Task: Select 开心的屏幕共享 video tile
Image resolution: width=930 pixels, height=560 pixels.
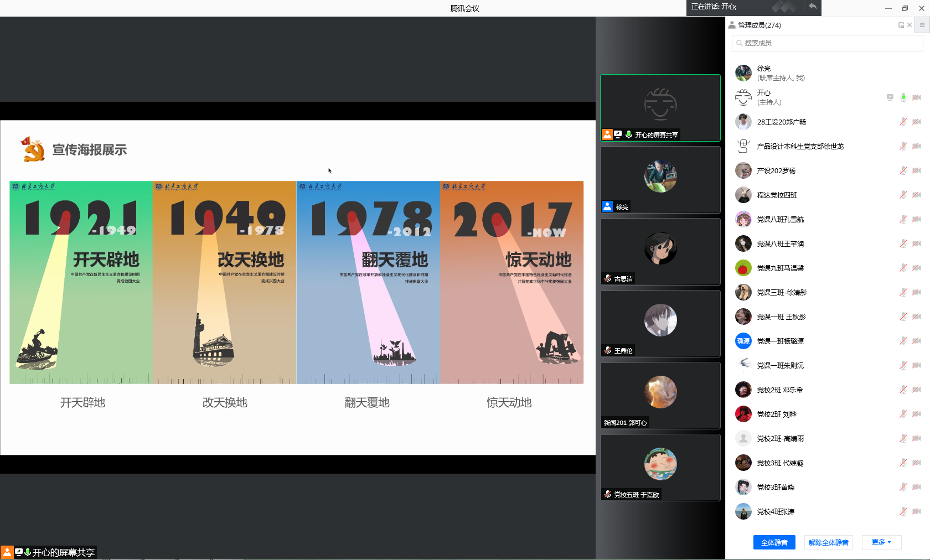Action: (660, 107)
